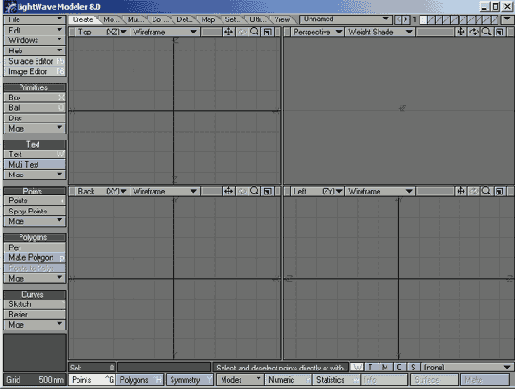Open the View tab
The height and width of the screenshot is (389, 515).
pos(282,20)
